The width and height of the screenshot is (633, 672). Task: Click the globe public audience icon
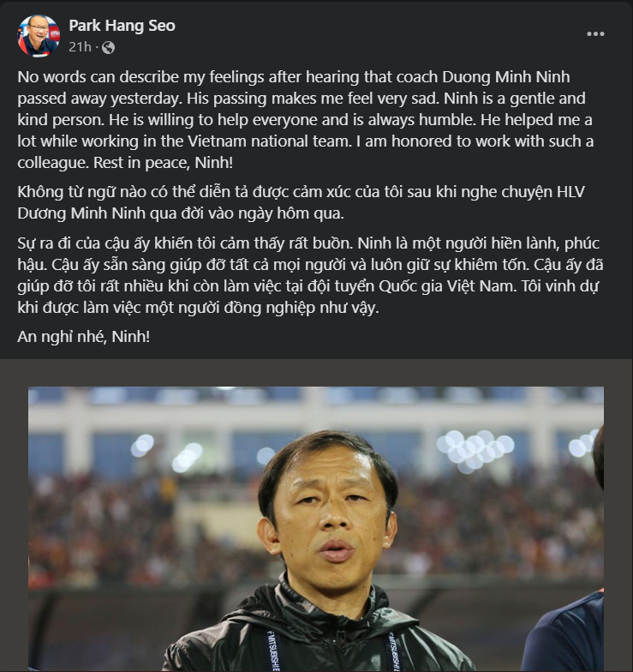(108, 47)
